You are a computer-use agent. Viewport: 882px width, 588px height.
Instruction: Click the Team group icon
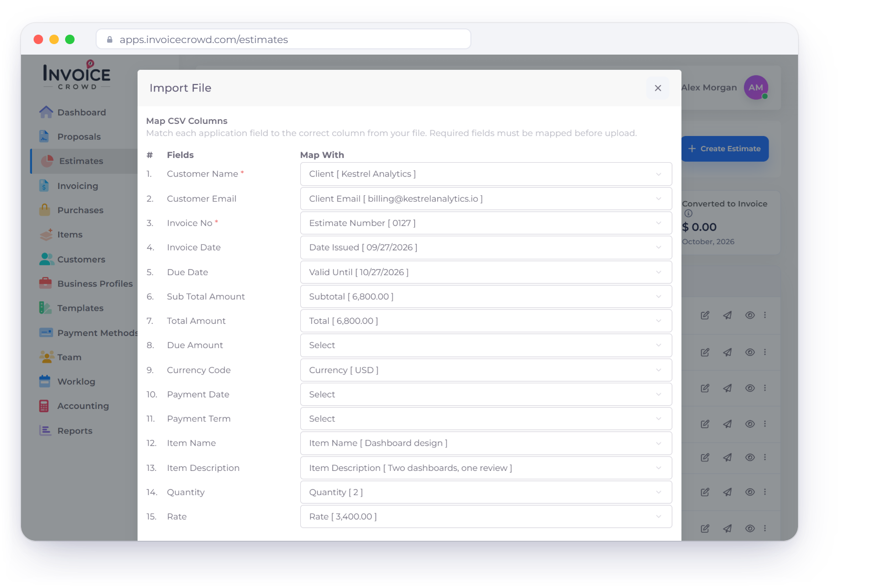[x=47, y=357]
